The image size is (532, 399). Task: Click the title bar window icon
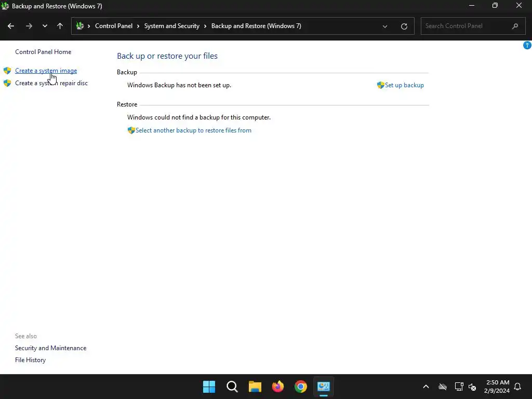[x=5, y=6]
